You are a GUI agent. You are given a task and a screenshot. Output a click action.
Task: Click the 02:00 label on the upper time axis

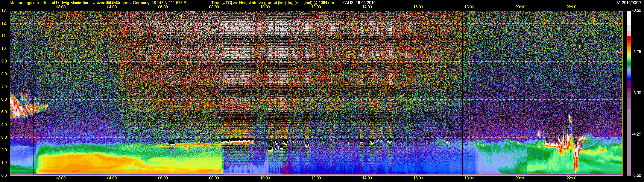[x=61, y=7]
